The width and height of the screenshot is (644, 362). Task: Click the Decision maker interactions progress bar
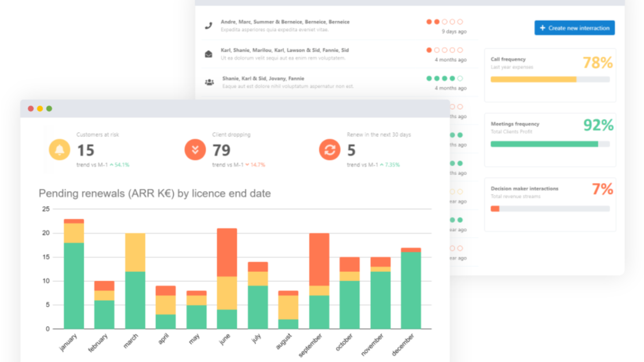(549, 208)
